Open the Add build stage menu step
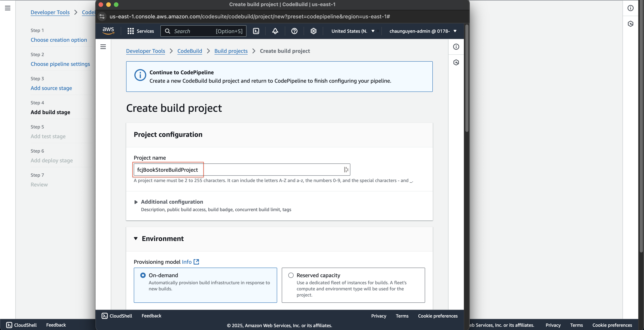The image size is (644, 330). click(x=50, y=112)
